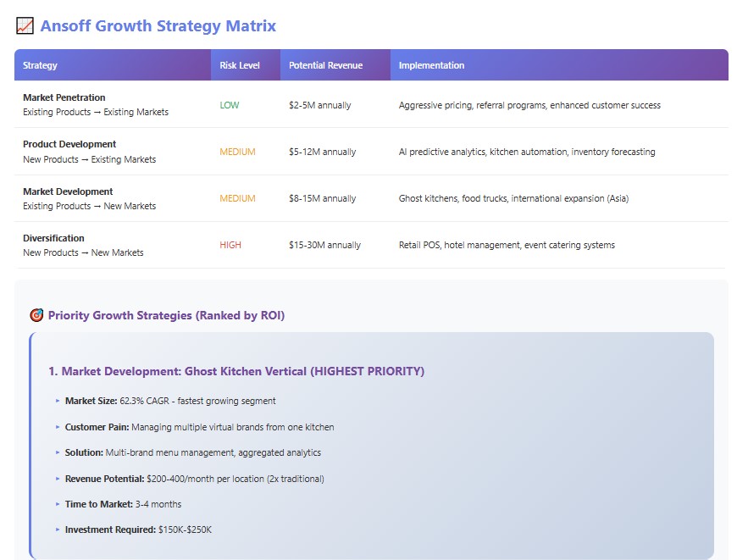This screenshot has height=560, width=737.
Task: Click the $8-15M annually revenue cell
Action: coord(322,198)
